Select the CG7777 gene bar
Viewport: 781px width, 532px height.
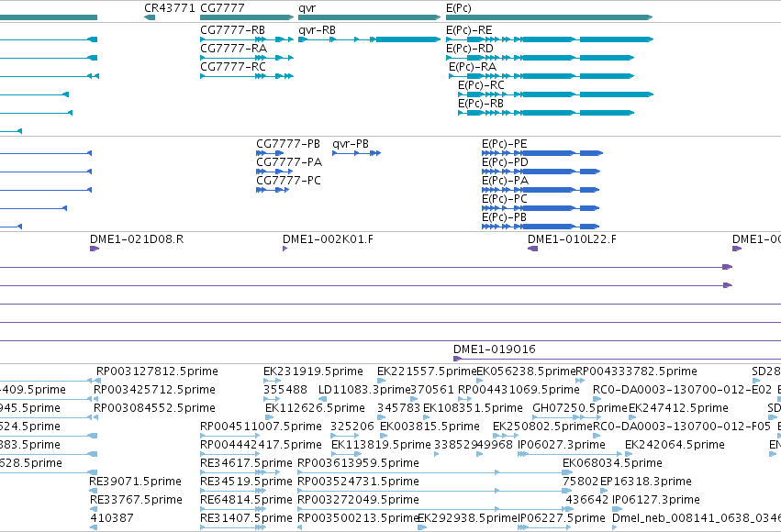click(247, 17)
